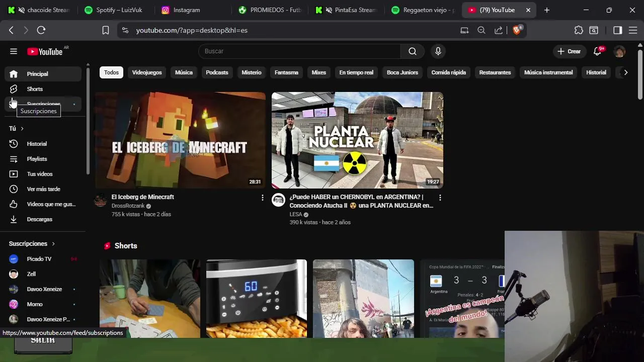Click the share page icon in address bar
The image size is (644, 362).
click(498, 30)
